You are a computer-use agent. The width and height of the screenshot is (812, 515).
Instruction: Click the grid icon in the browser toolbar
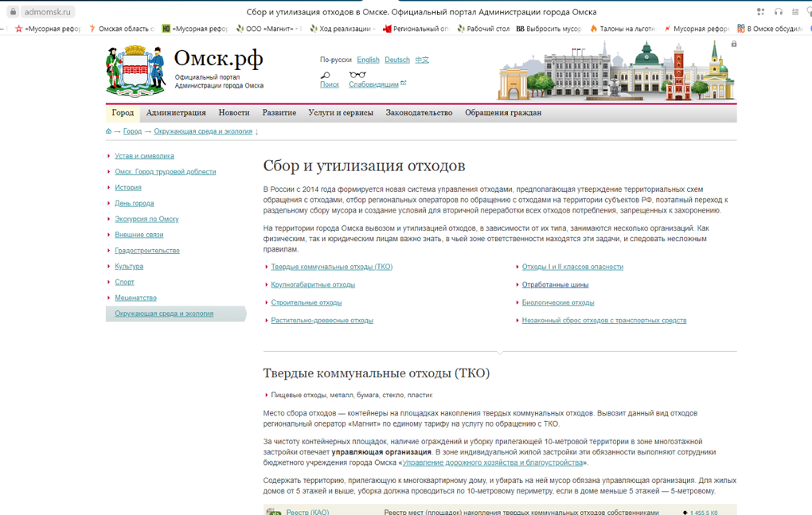point(760,11)
